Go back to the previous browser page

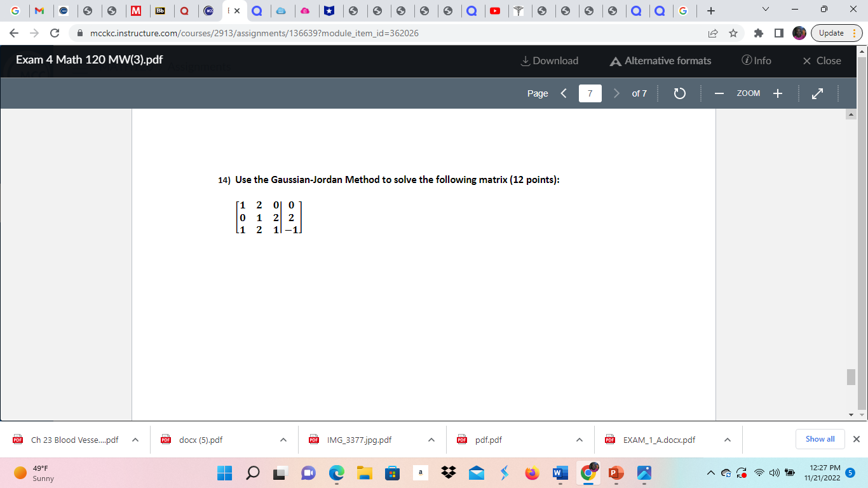coord(15,33)
